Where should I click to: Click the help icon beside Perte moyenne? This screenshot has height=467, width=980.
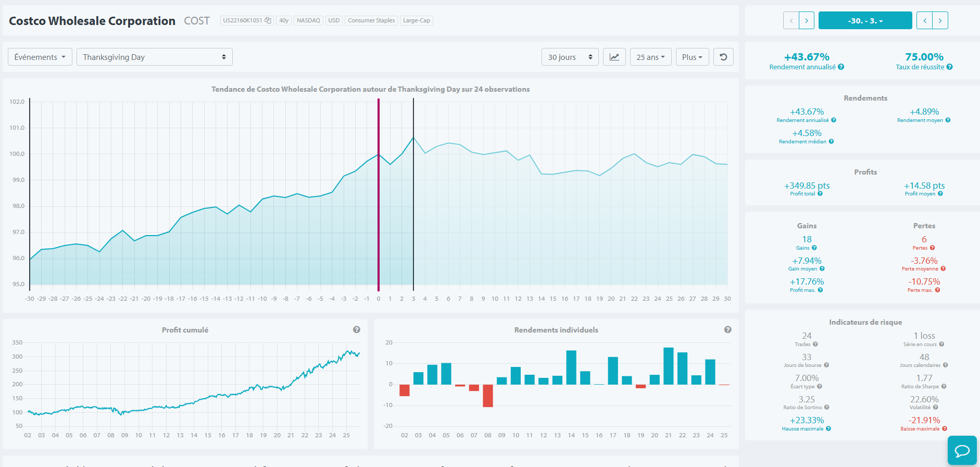pos(943,268)
